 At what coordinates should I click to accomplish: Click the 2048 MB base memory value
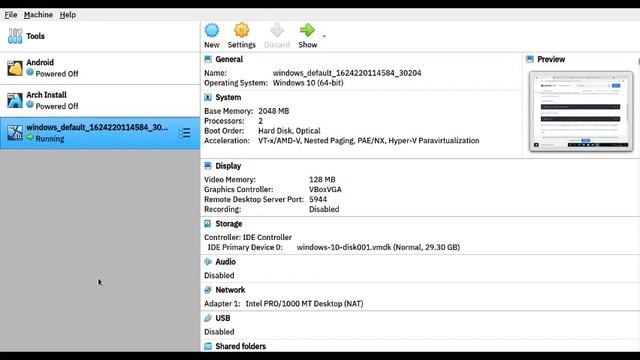coord(273,111)
